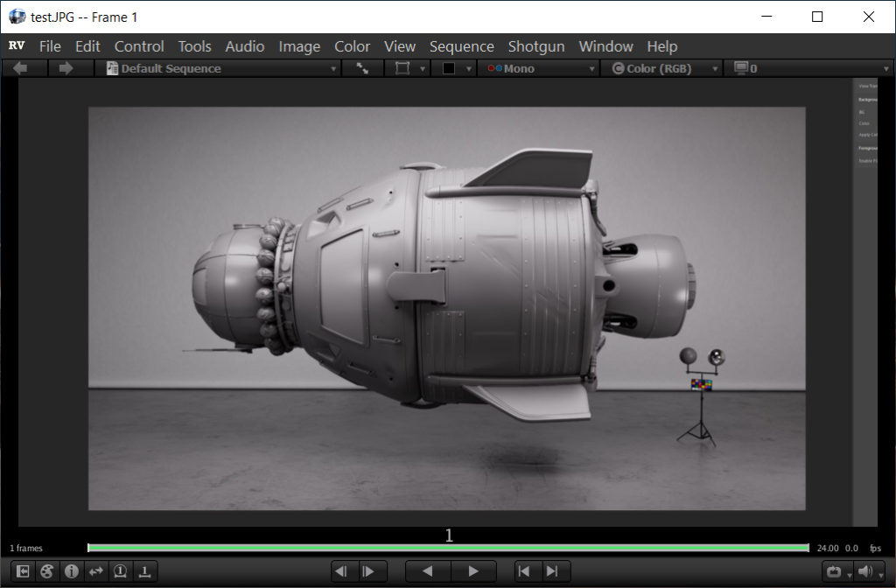Click the back navigation arrow in toolbar
The image size is (896, 588).
(20, 68)
